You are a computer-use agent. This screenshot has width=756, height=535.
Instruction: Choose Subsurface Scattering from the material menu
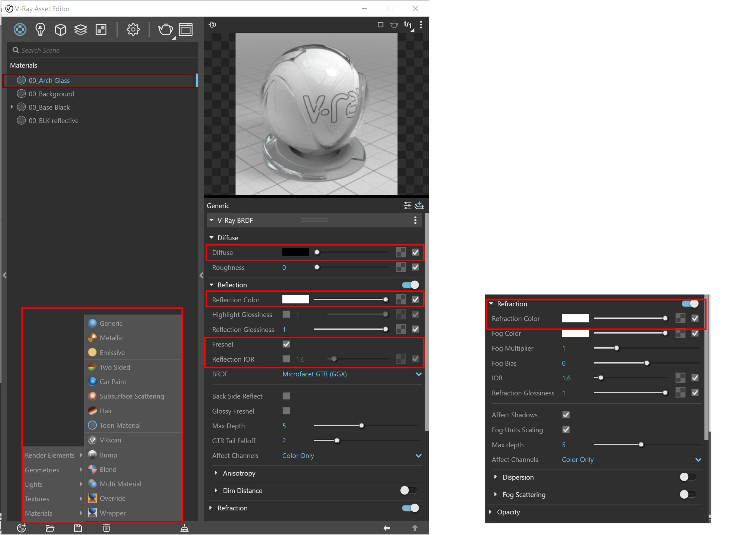[133, 396]
